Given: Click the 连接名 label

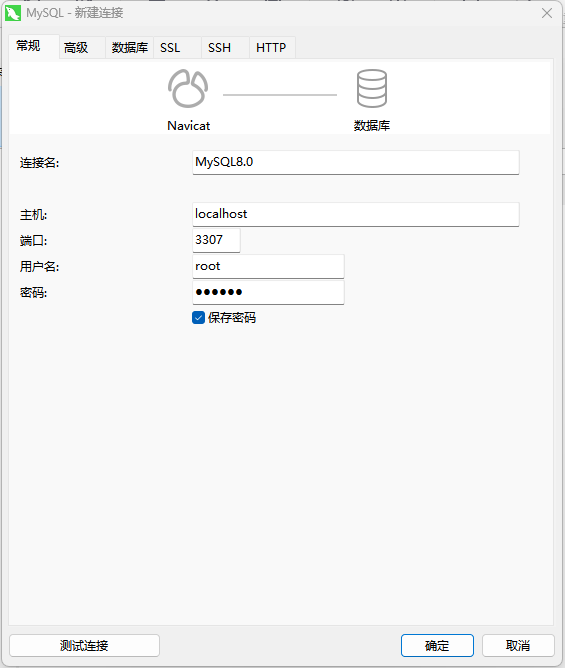Looking at the screenshot, I should coord(39,163).
